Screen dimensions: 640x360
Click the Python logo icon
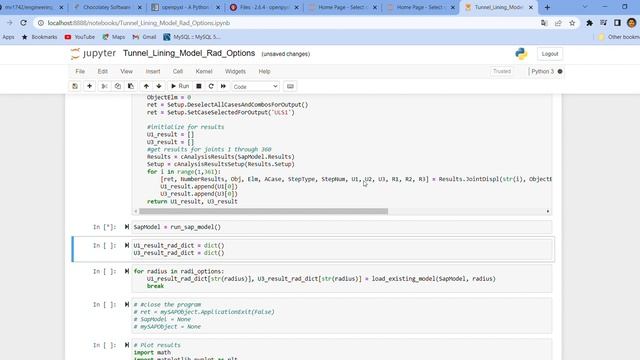coord(521,54)
